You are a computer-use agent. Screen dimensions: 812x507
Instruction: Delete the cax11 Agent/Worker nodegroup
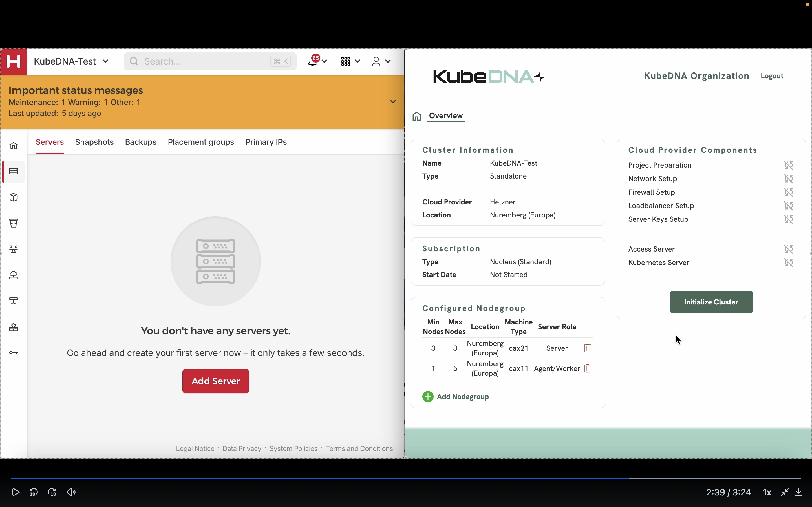[587, 368]
